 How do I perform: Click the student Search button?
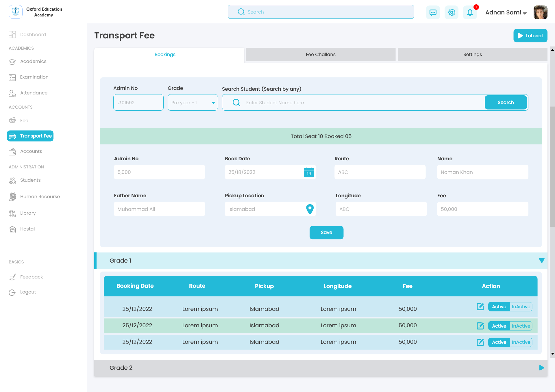(506, 102)
